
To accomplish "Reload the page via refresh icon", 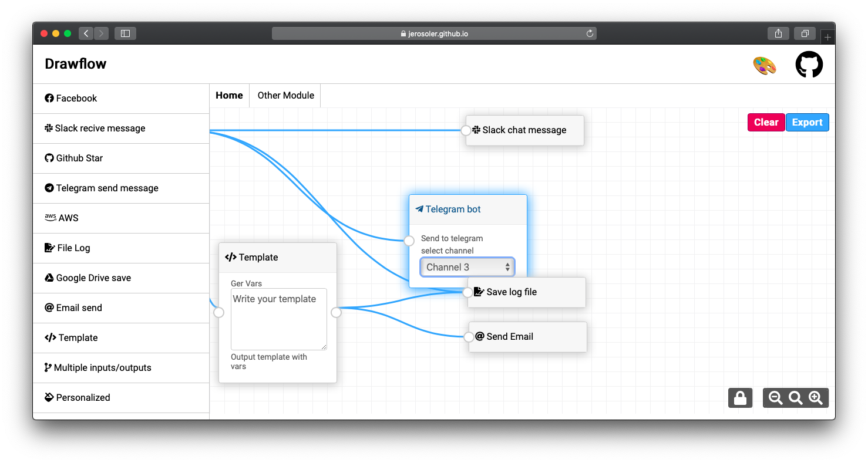I will (x=590, y=33).
